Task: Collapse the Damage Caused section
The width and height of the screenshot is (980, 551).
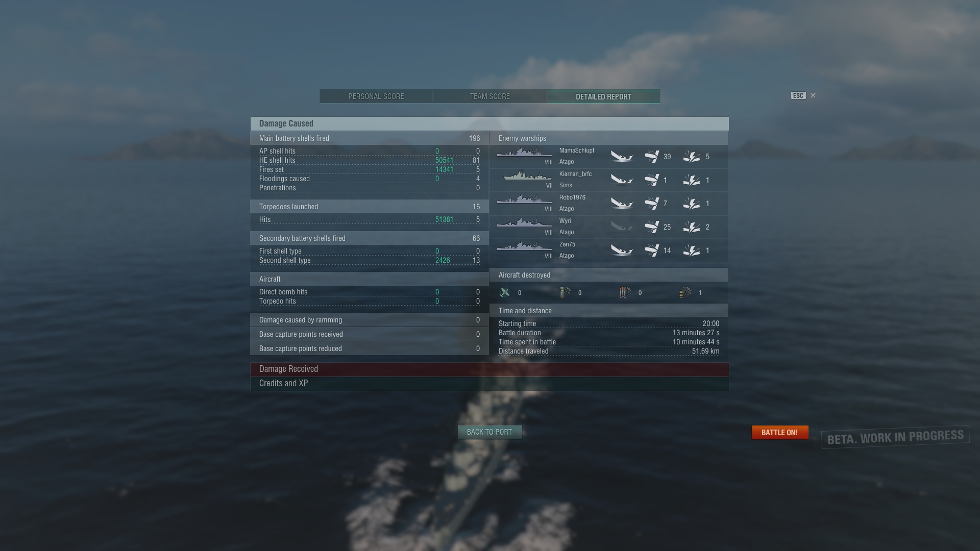Action: (x=489, y=123)
